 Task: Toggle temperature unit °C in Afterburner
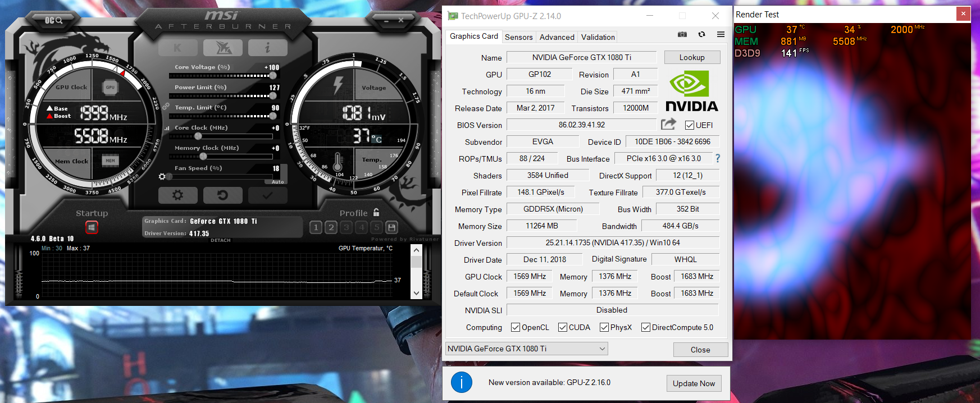(x=376, y=139)
